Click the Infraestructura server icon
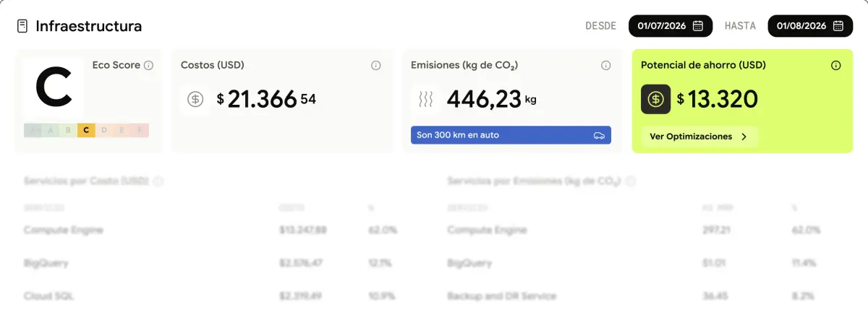The height and width of the screenshot is (318, 868). click(22, 26)
